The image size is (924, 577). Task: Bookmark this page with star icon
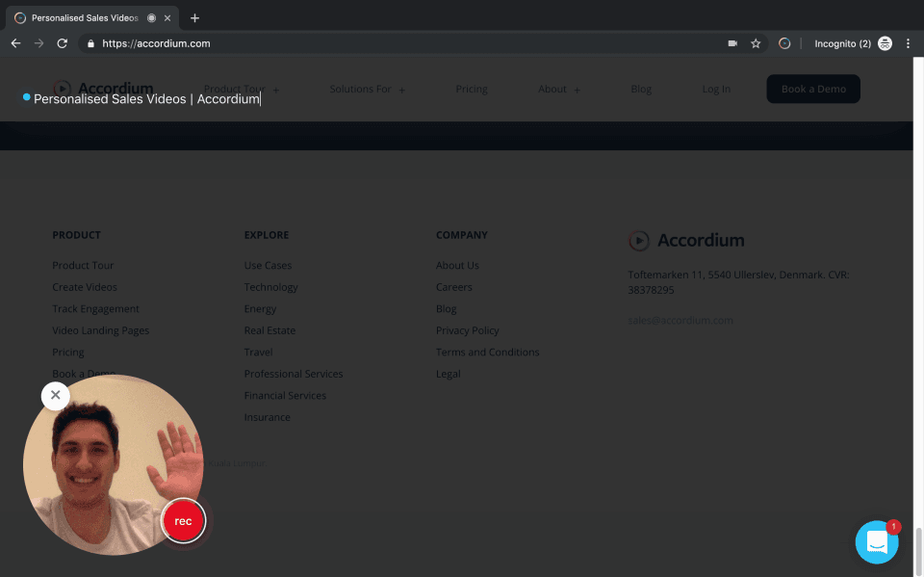(x=756, y=43)
